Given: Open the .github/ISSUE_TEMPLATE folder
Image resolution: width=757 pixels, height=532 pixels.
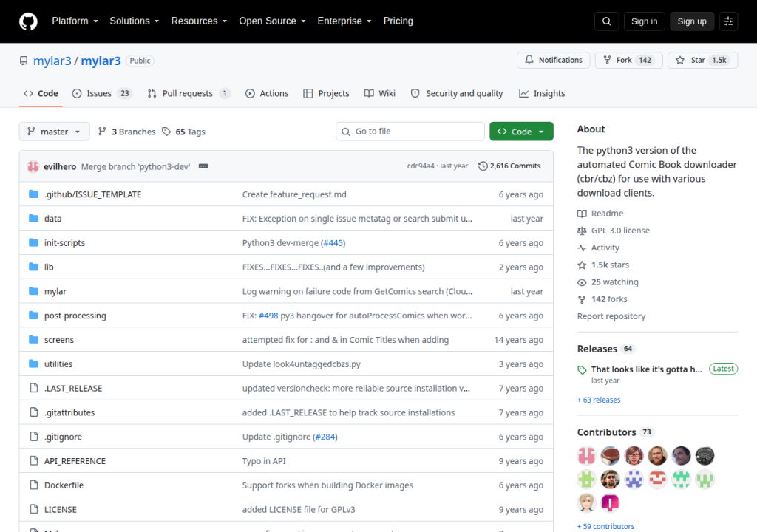Looking at the screenshot, I should point(92,194).
